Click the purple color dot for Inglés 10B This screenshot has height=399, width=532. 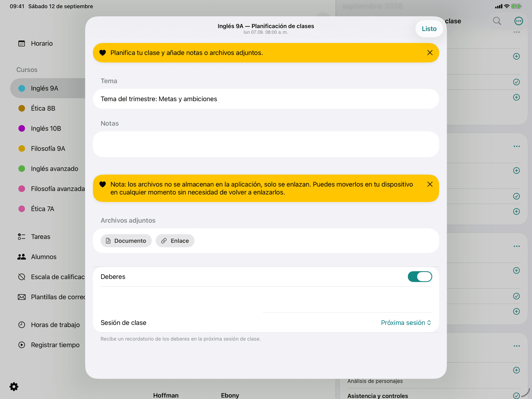click(22, 129)
